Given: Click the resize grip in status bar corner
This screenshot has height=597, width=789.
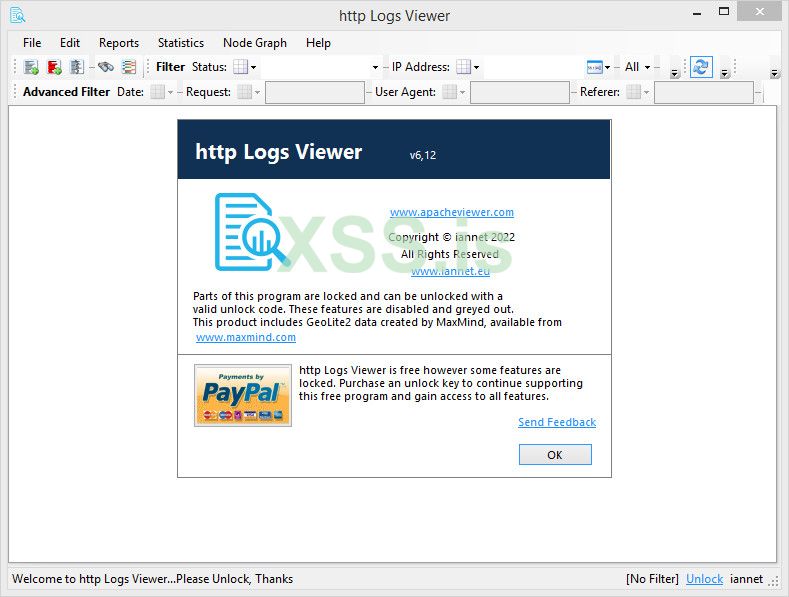Looking at the screenshot, I should (773, 581).
